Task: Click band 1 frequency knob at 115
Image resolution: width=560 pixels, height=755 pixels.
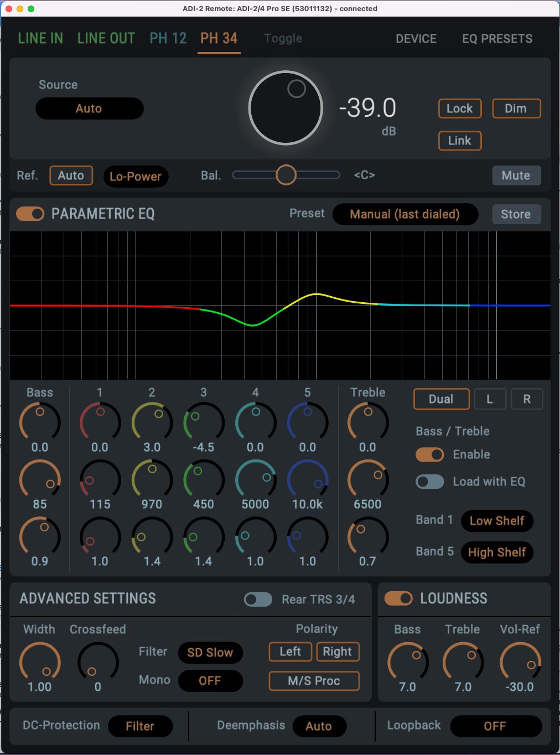Action: pos(100,479)
